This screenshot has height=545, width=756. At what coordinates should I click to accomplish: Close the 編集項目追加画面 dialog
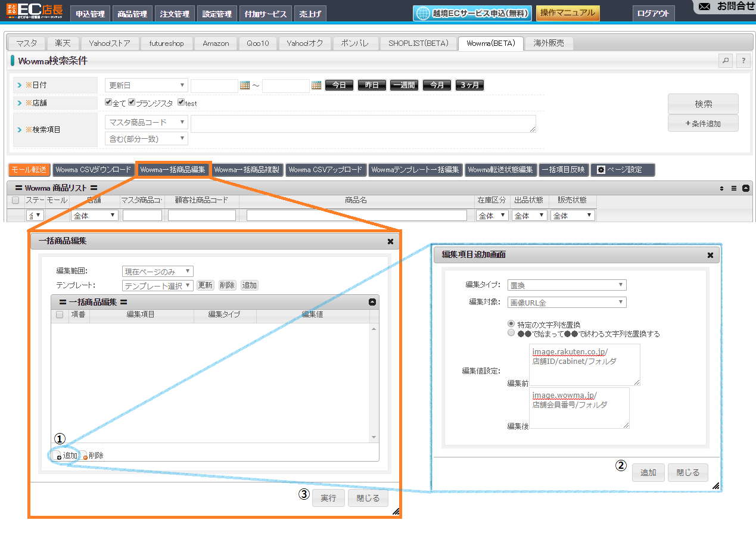[x=710, y=255]
